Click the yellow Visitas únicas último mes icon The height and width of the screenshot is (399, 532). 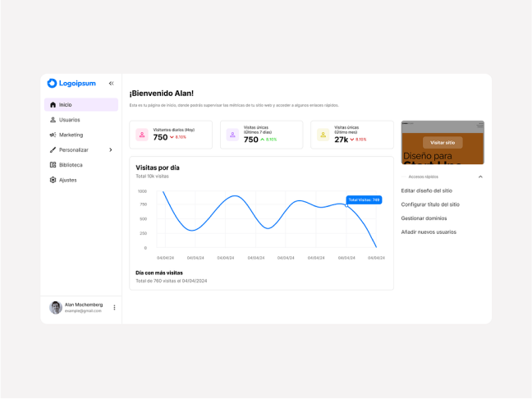click(323, 135)
